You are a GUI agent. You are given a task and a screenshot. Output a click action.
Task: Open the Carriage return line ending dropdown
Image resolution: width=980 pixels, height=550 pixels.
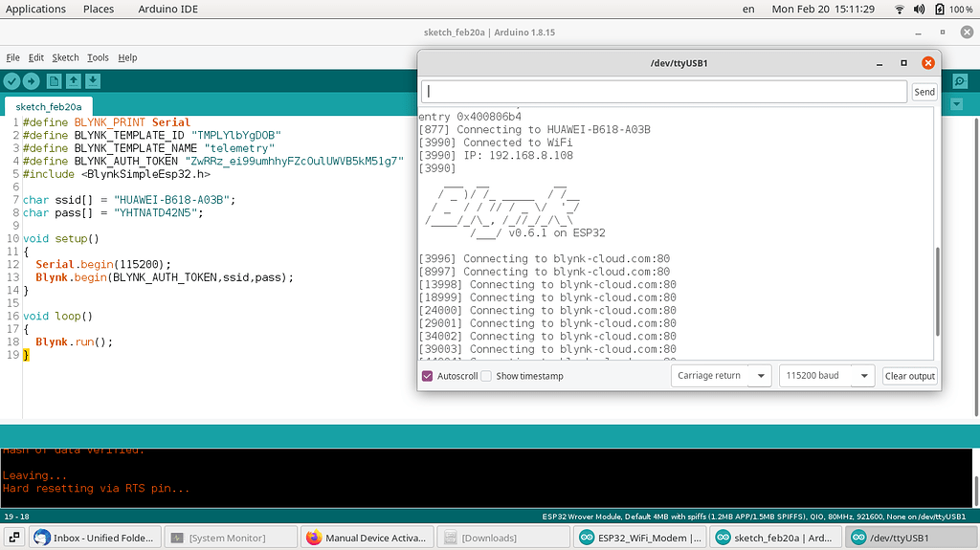[x=722, y=376]
